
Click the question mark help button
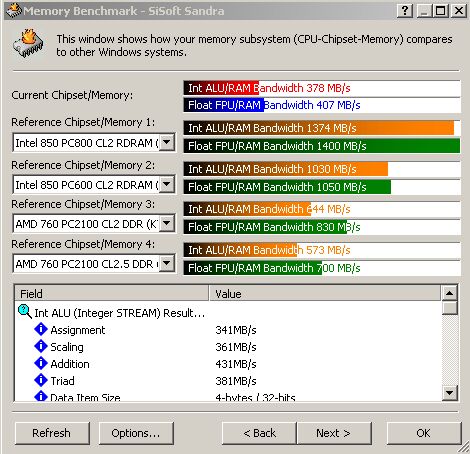click(x=405, y=11)
